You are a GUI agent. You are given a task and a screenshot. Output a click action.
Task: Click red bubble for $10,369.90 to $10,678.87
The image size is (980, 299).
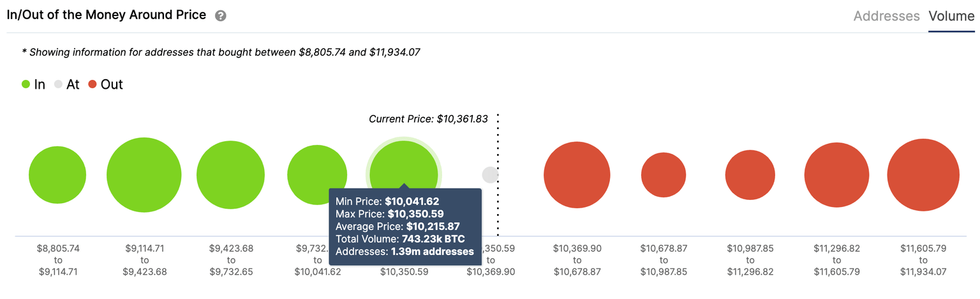click(x=577, y=174)
